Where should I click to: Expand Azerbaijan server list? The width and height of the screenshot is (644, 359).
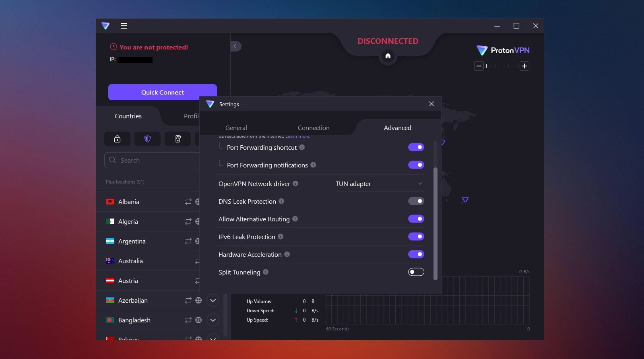coord(213,300)
